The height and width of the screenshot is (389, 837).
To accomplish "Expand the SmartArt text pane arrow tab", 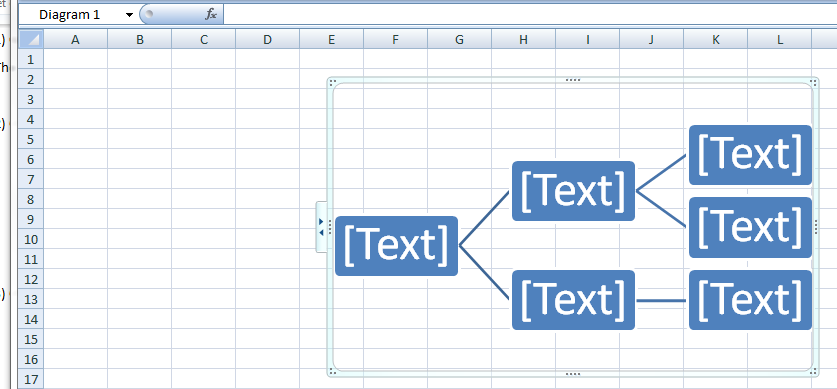I will point(321,227).
